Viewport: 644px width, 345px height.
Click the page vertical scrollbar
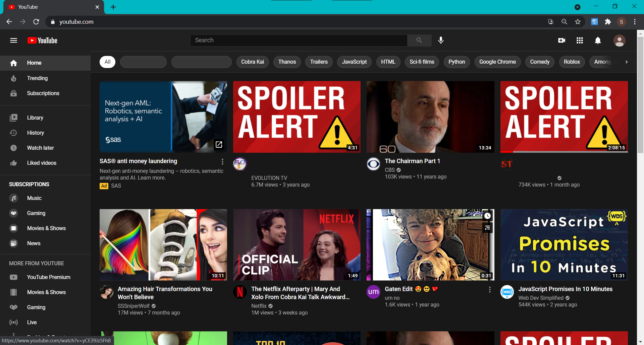click(640, 187)
